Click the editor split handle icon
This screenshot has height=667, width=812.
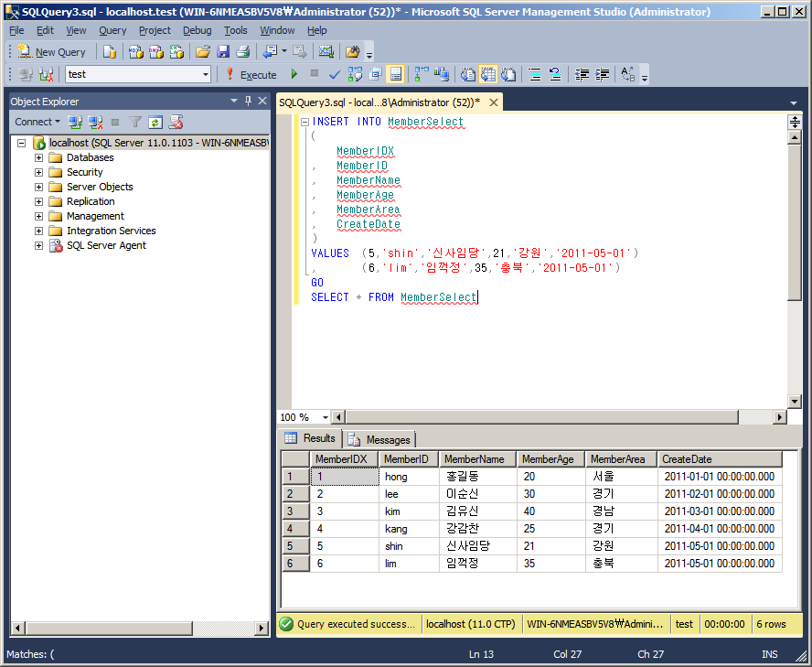(x=795, y=123)
